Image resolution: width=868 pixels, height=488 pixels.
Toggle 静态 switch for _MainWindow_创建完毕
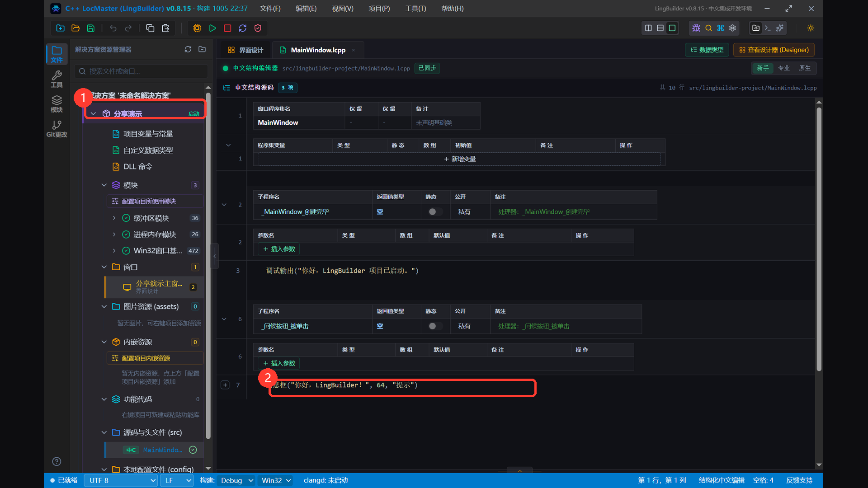click(x=435, y=212)
